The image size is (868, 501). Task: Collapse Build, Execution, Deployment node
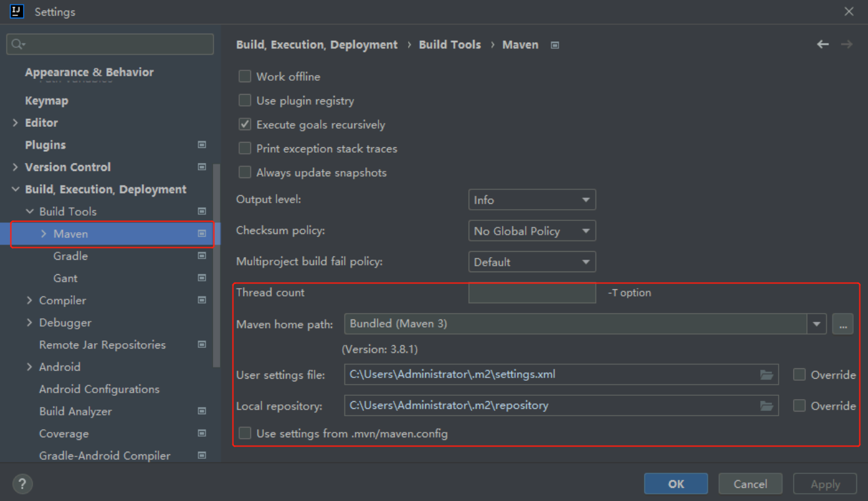[15, 189]
